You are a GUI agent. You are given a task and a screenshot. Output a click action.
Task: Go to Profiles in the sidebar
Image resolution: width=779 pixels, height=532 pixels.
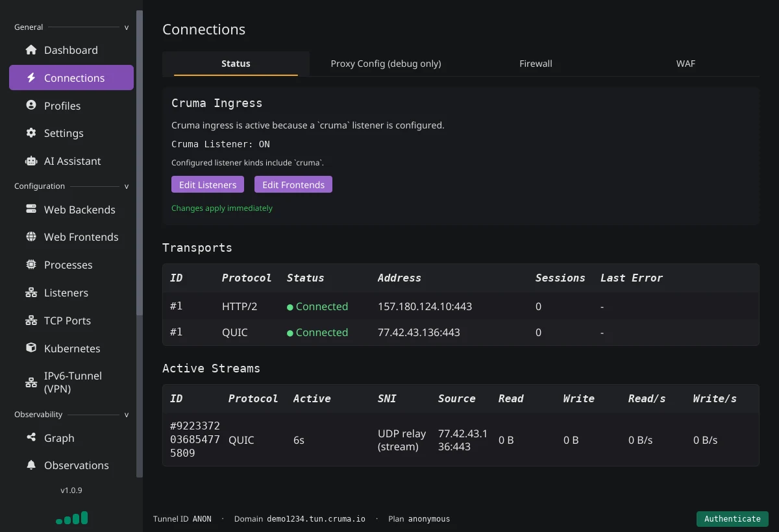tap(71, 105)
